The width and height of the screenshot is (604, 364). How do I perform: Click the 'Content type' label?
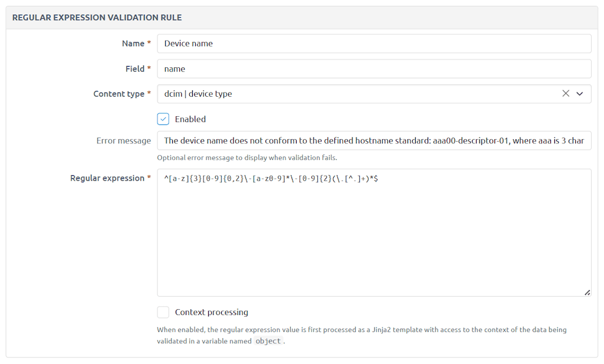(x=119, y=94)
